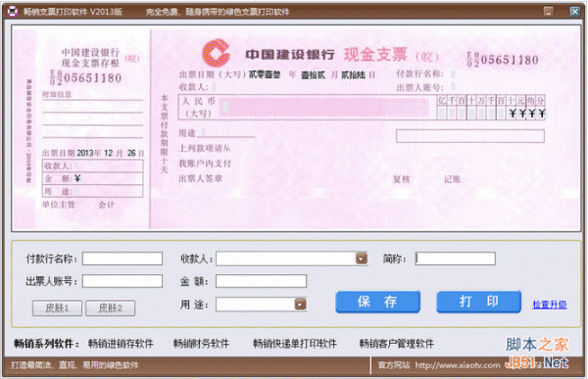
Task: Click the 单位主管 text on the stub
Action: 59,205
